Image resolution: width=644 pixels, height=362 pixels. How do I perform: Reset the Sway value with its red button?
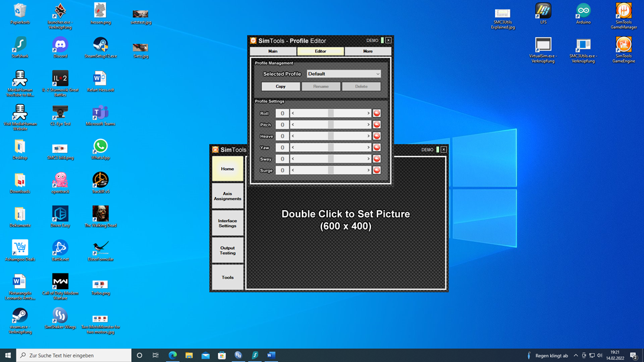coord(376,159)
